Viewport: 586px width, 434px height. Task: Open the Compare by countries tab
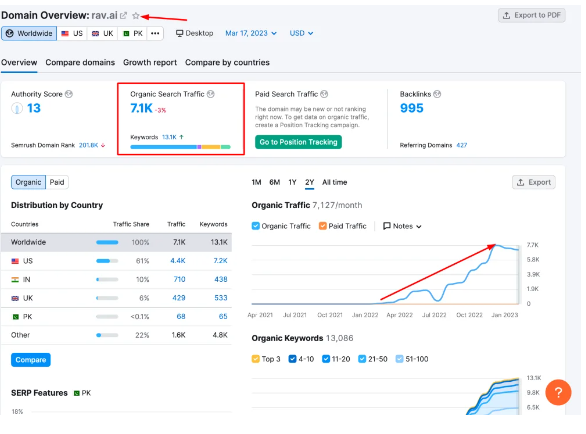coord(227,62)
